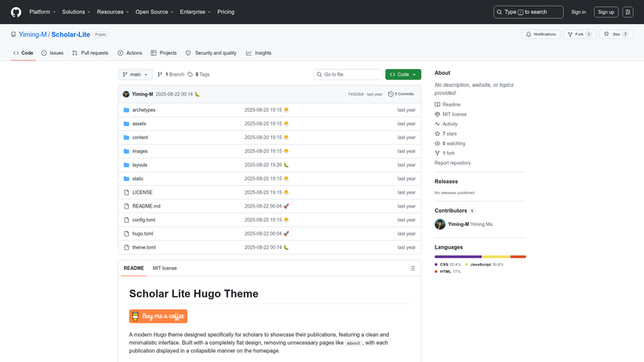Click Report repository
The width and height of the screenshot is (644, 362).
452,163
